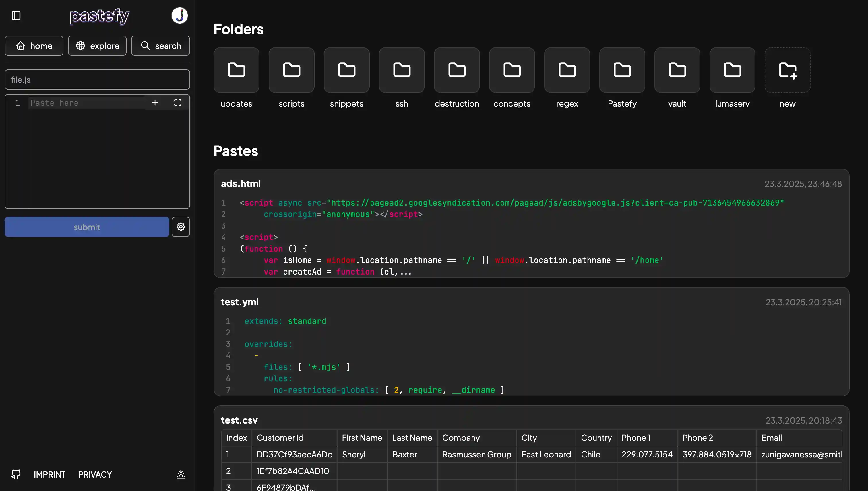This screenshot has height=491, width=868.
Task: Focus the file.js title field
Action: tap(97, 80)
